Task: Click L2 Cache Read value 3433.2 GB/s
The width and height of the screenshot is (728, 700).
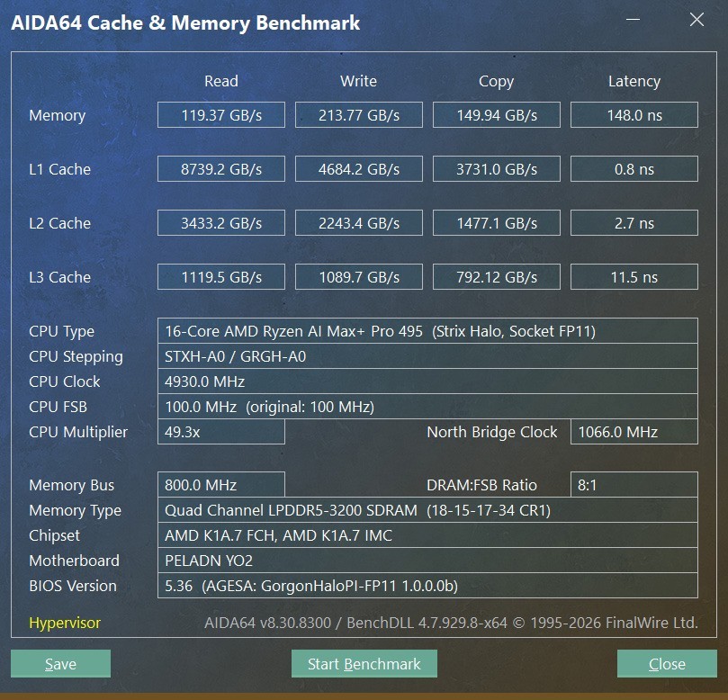Action: tap(221, 223)
